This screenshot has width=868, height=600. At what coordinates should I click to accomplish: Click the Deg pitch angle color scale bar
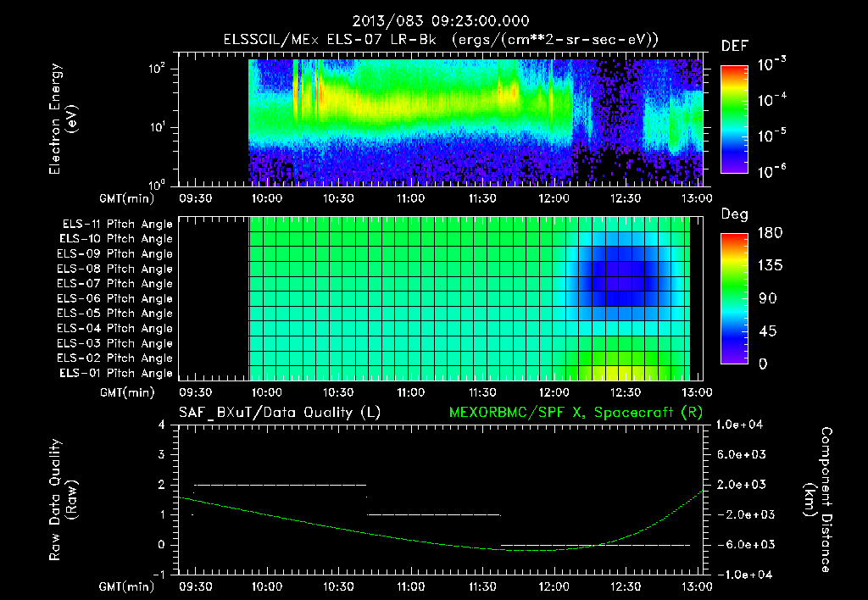[734, 298]
